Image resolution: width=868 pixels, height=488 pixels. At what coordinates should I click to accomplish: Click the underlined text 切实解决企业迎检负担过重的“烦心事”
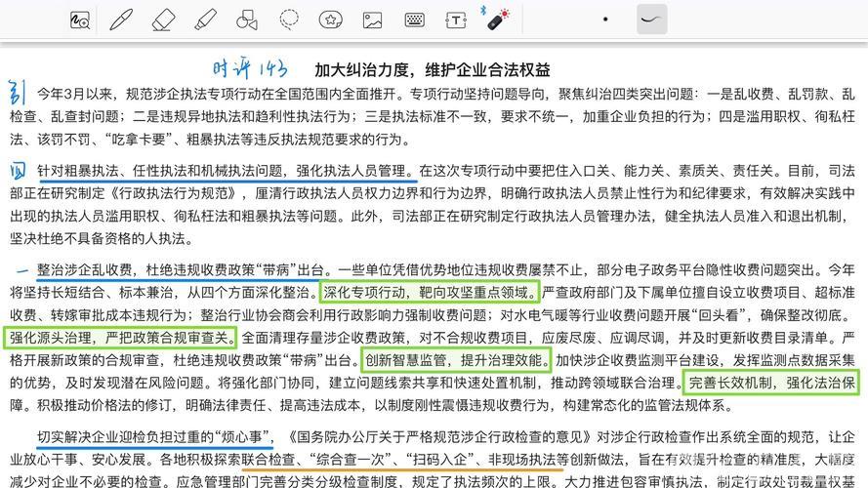153,437
